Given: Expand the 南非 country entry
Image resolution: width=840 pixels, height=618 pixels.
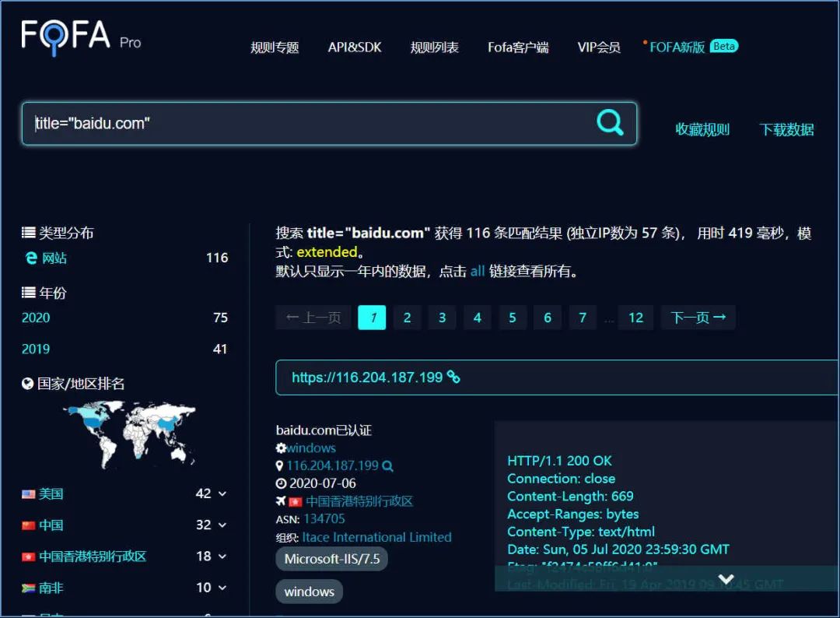Looking at the screenshot, I should [x=222, y=588].
